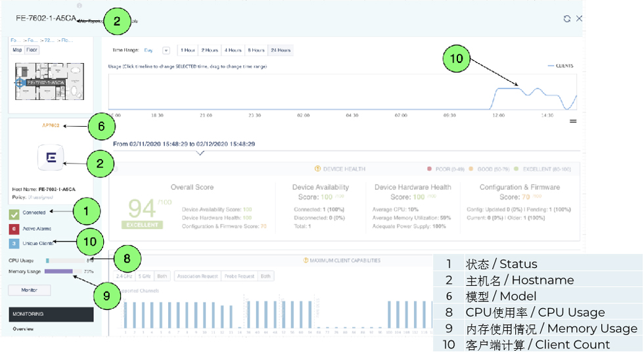Click the MONITORING section header
This screenshot has width=644, height=352.
tap(51, 315)
